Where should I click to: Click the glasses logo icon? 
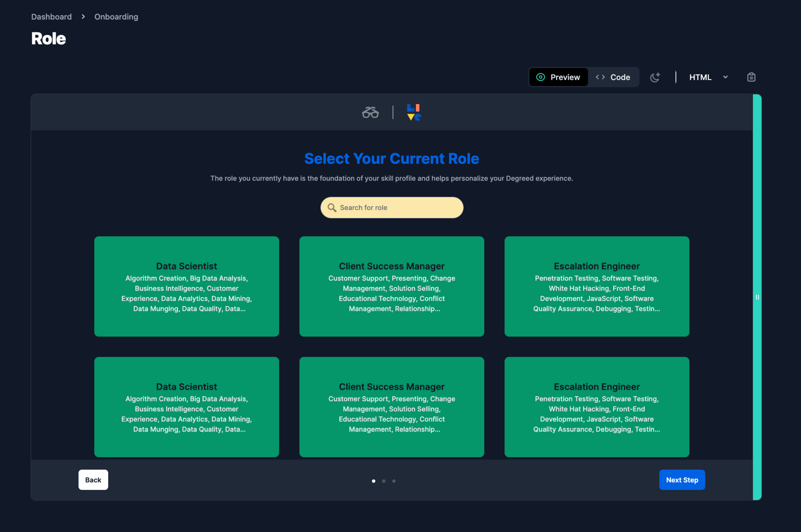370,113
